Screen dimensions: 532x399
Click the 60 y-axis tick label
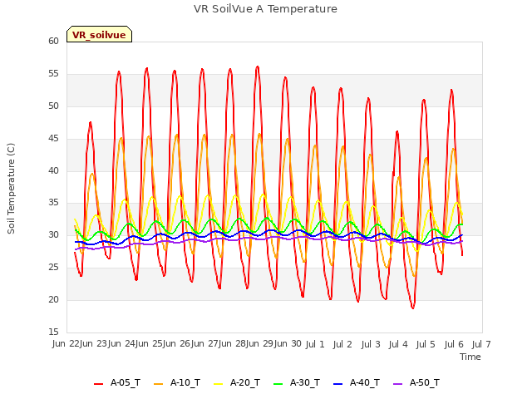click(53, 41)
